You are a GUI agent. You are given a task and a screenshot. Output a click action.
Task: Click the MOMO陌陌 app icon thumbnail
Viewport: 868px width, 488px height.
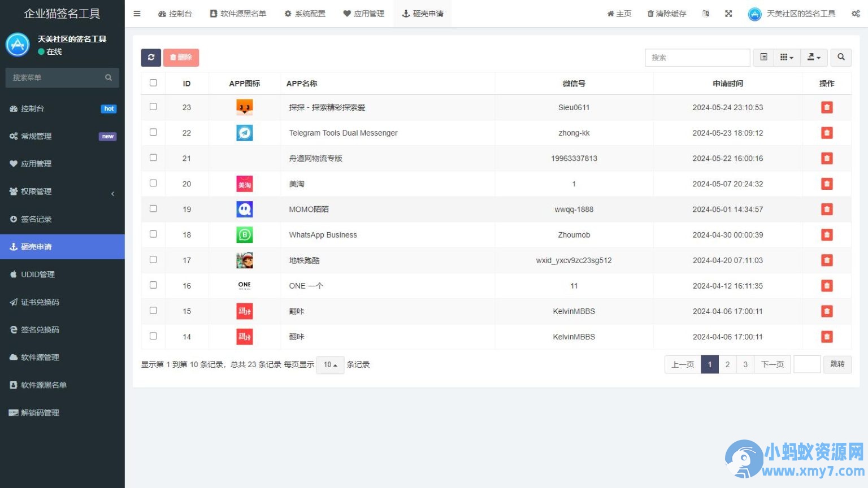click(x=245, y=209)
